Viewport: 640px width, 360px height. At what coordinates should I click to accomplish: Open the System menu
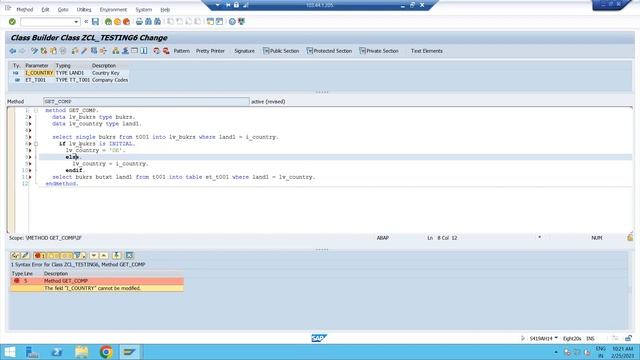pos(143,9)
